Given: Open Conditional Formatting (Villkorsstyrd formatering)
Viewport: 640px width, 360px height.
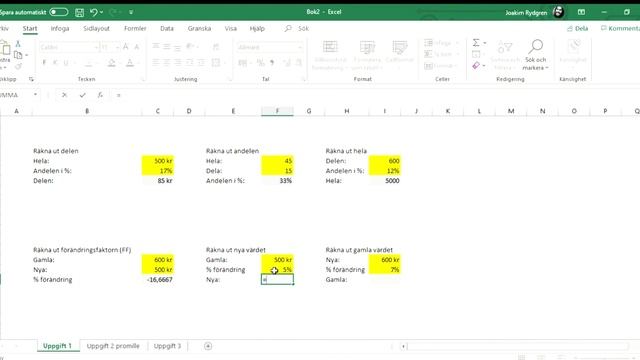Looking at the screenshot, I should pyautogui.click(x=330, y=55).
